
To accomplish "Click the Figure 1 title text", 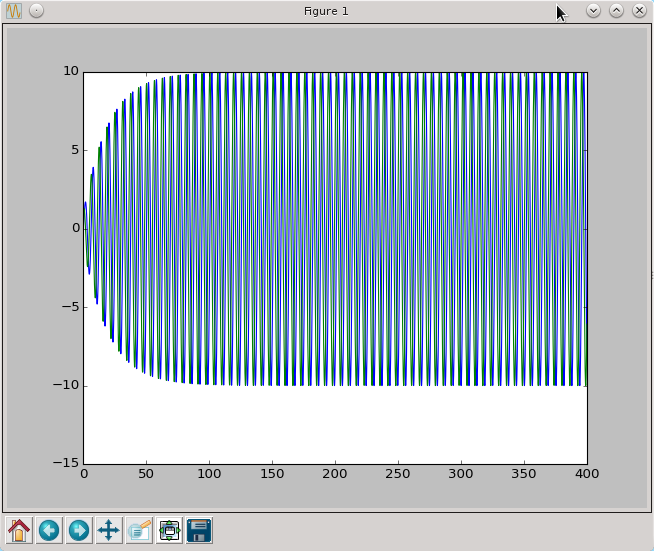I will click(x=326, y=11).
